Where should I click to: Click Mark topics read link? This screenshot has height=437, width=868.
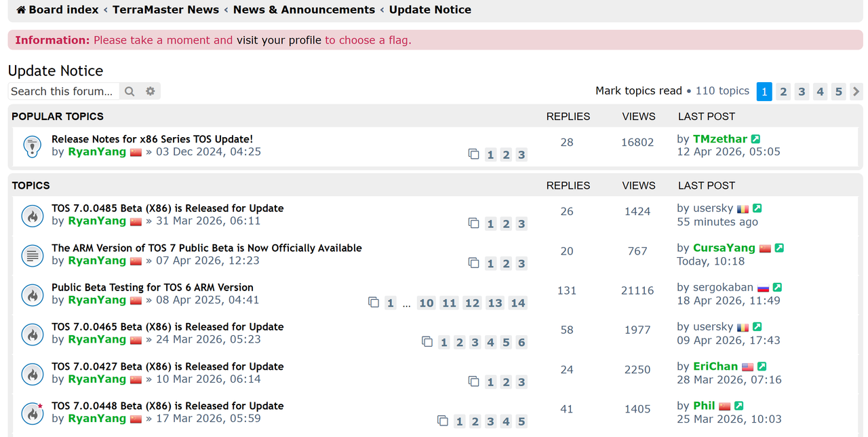tap(639, 91)
